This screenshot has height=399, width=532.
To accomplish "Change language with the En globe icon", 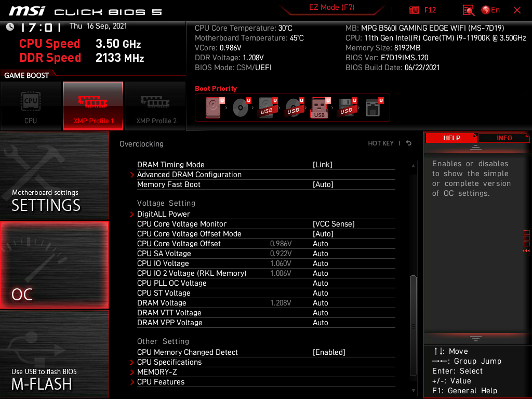I will (x=490, y=10).
